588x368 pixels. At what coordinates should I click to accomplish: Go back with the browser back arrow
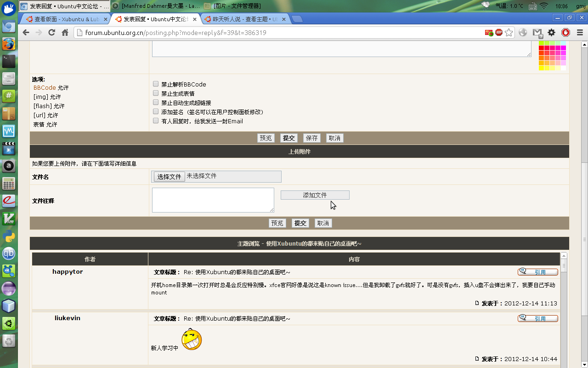click(x=26, y=33)
